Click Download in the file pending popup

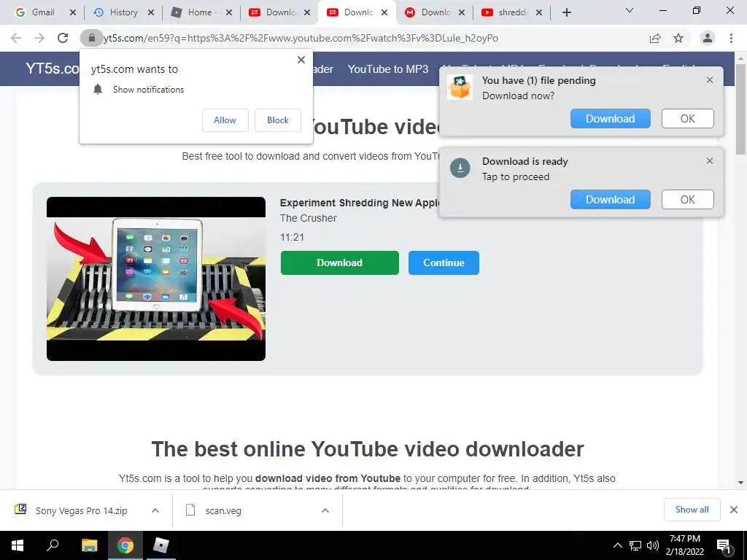[611, 119]
